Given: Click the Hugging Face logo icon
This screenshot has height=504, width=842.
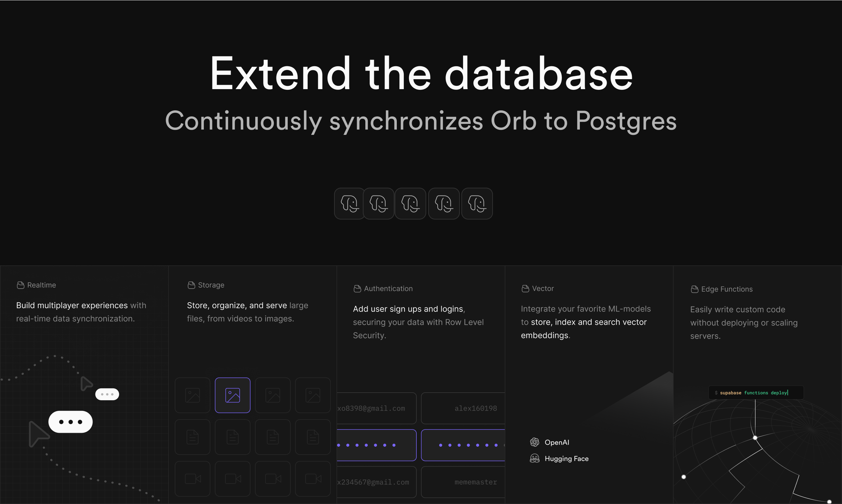Looking at the screenshot, I should pyautogui.click(x=535, y=459).
